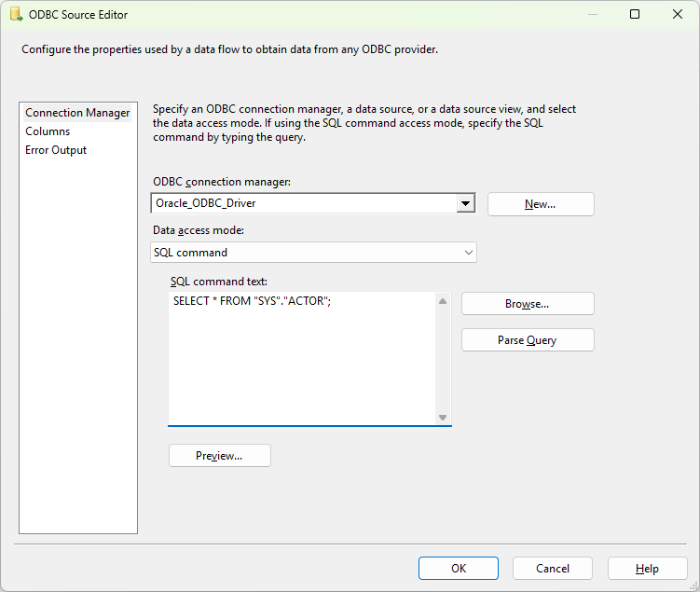Click the 'ODBC connection manager:' label
The image size is (700, 592).
(222, 182)
